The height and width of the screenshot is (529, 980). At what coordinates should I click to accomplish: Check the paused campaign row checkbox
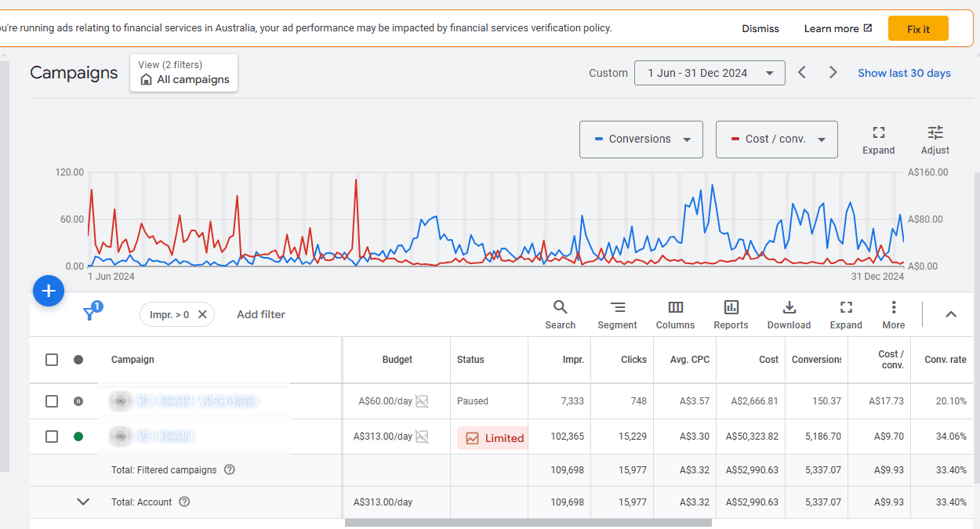(52, 401)
